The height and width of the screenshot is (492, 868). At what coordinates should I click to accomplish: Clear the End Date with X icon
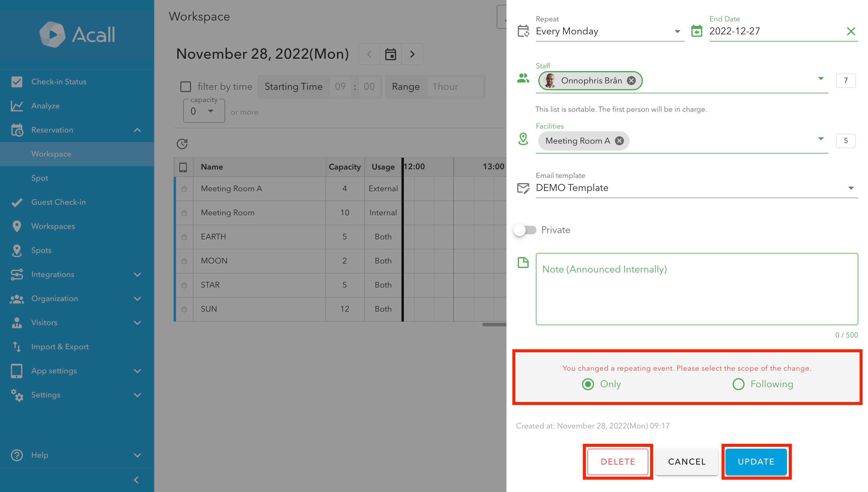point(851,31)
